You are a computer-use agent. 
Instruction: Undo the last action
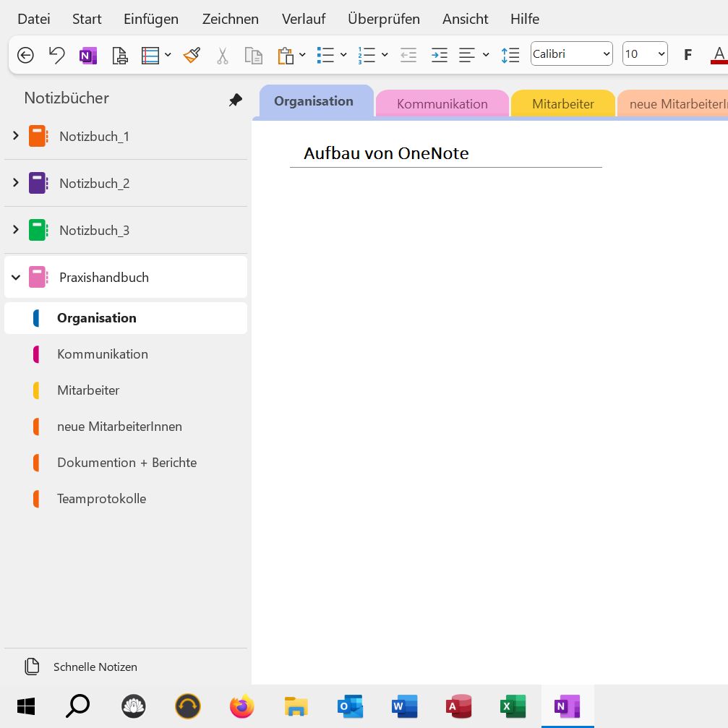click(x=56, y=55)
